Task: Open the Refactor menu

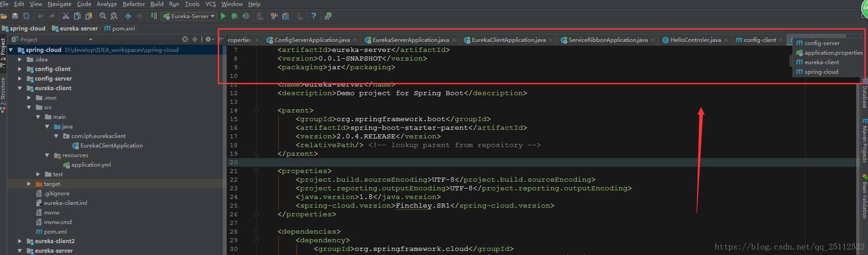Action: pos(134,4)
